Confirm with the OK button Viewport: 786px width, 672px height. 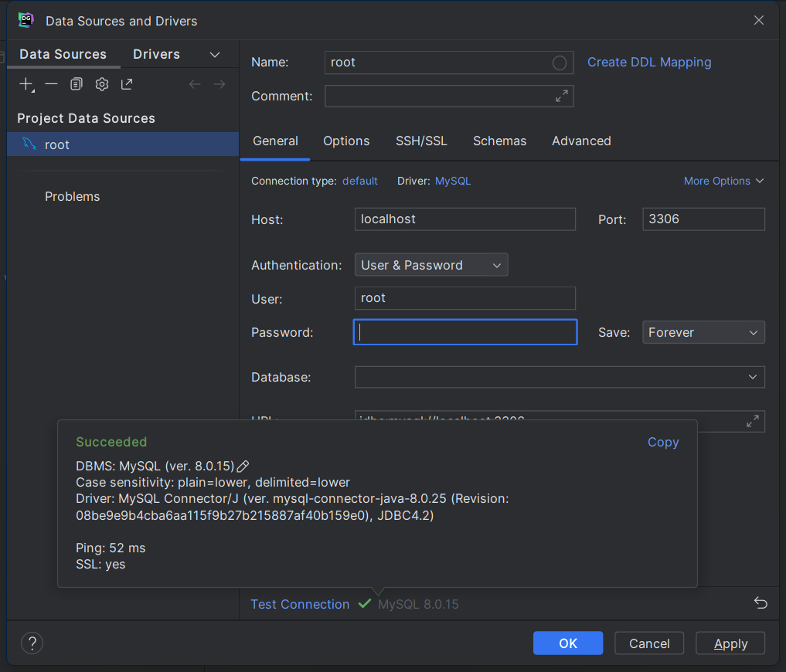tap(568, 643)
